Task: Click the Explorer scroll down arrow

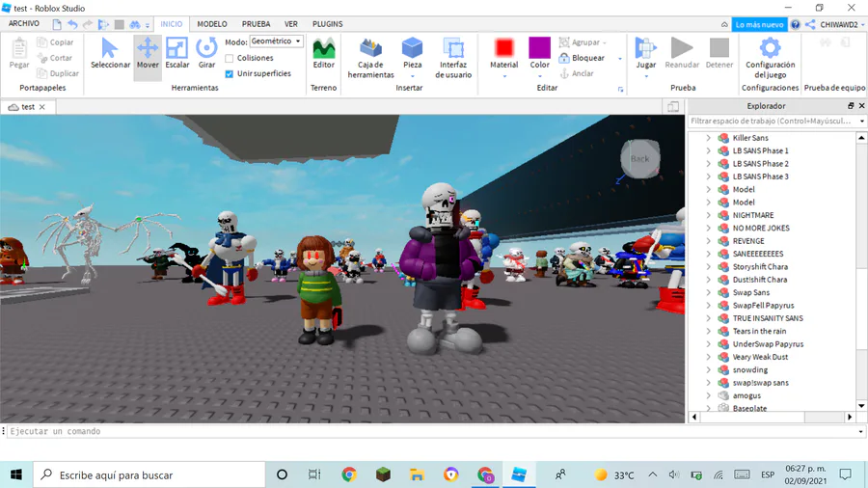Action: click(861, 406)
